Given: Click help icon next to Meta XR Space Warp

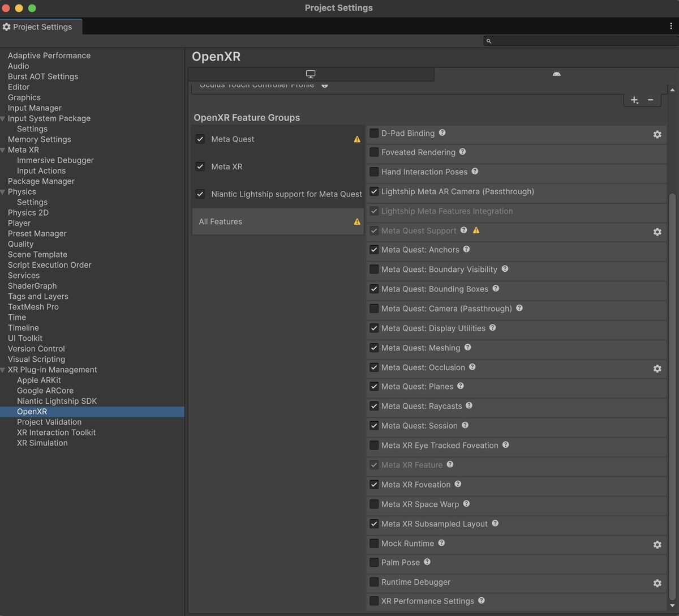Looking at the screenshot, I should pos(467,503).
